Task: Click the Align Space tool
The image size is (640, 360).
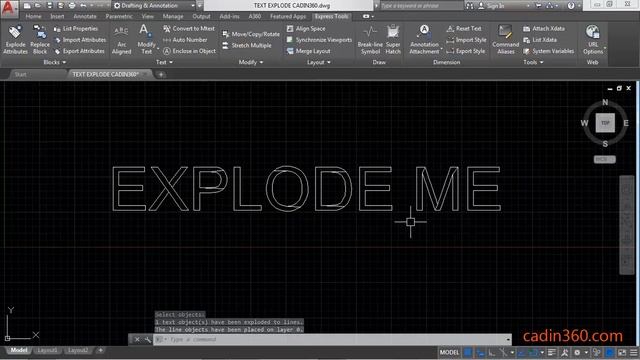Action: pos(306,29)
